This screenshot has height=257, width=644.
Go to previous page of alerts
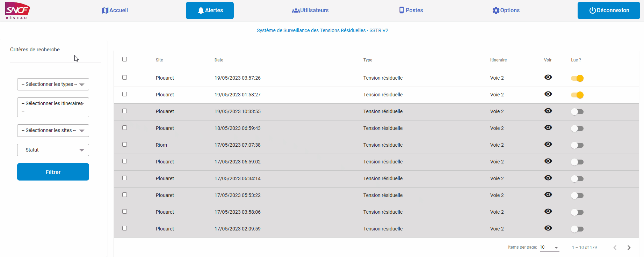615,248
